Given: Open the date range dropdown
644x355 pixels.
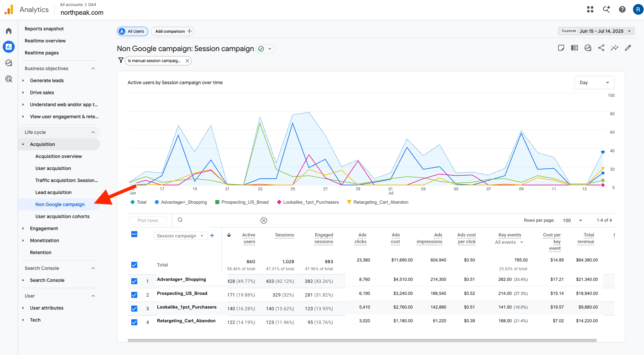Looking at the screenshot, I should (x=596, y=31).
